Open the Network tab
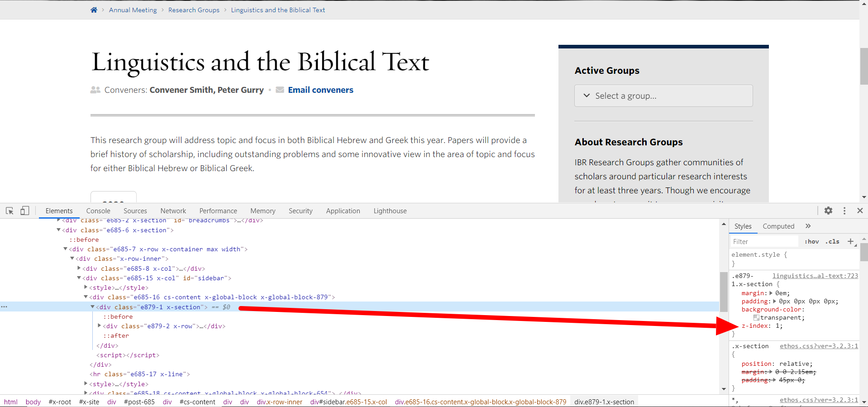868x407 pixels. pos(173,211)
